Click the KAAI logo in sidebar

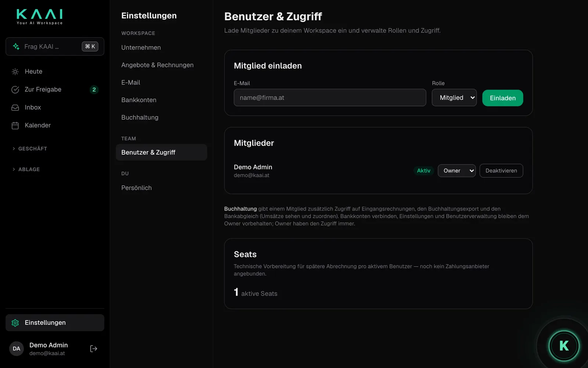point(40,17)
